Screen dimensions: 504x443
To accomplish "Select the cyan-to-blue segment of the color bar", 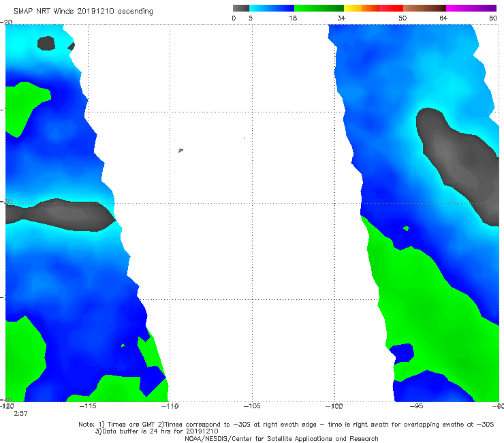I will point(272,8).
